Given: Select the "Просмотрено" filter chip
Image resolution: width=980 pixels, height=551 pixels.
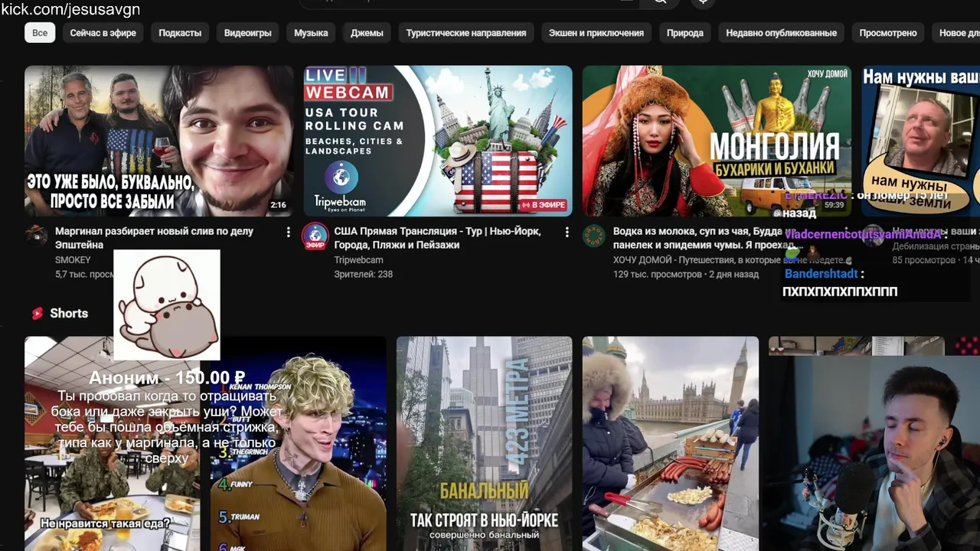Looking at the screenshot, I should point(887,33).
